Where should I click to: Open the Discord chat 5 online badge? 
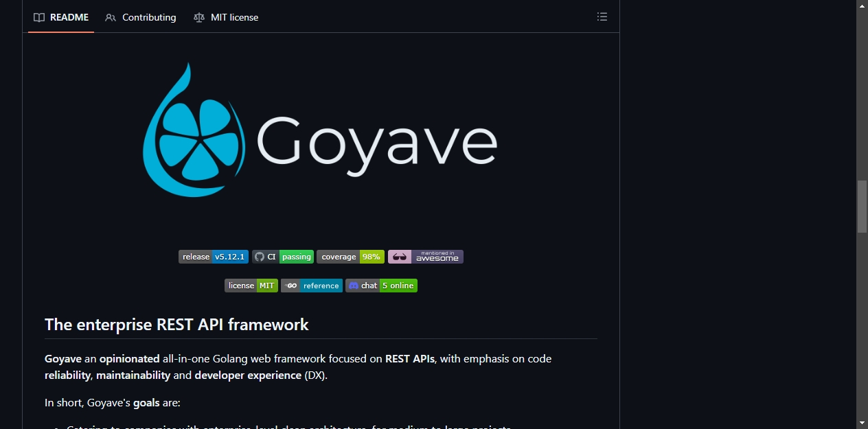[x=381, y=286]
